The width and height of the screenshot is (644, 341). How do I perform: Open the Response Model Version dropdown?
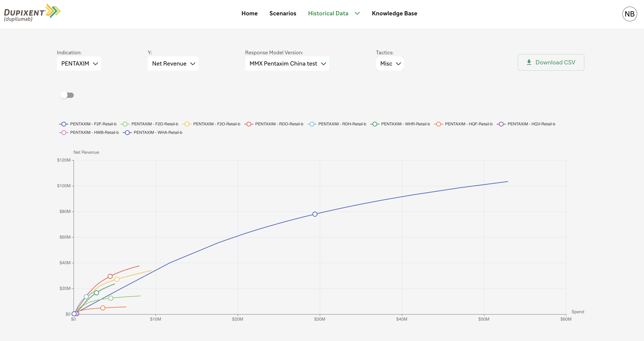[287, 63]
